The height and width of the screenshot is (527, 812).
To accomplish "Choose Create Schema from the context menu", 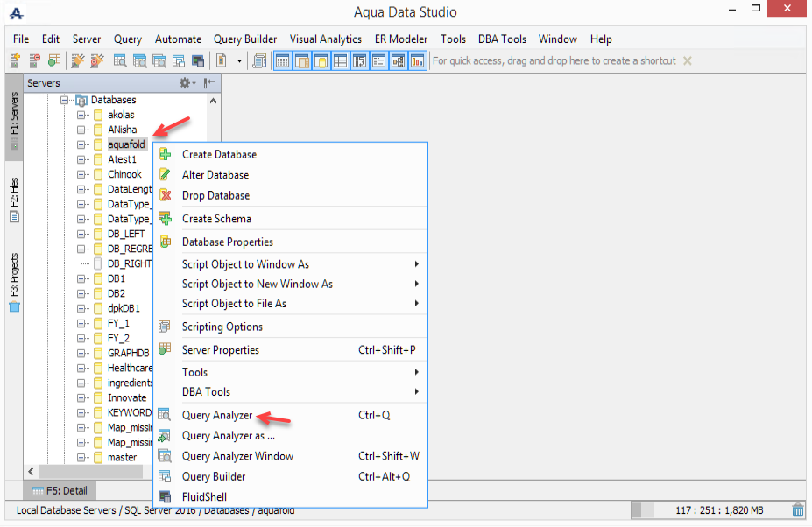I will coord(291,219).
